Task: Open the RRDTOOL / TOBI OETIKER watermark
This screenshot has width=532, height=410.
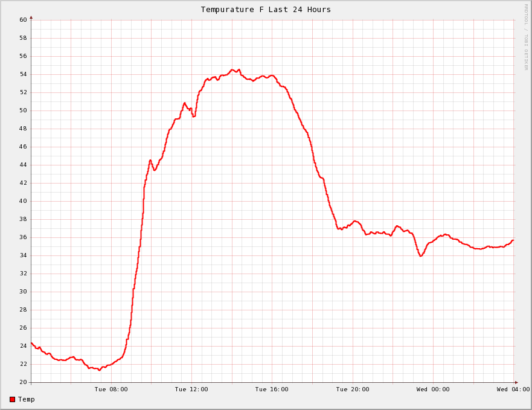Action: [x=525, y=36]
